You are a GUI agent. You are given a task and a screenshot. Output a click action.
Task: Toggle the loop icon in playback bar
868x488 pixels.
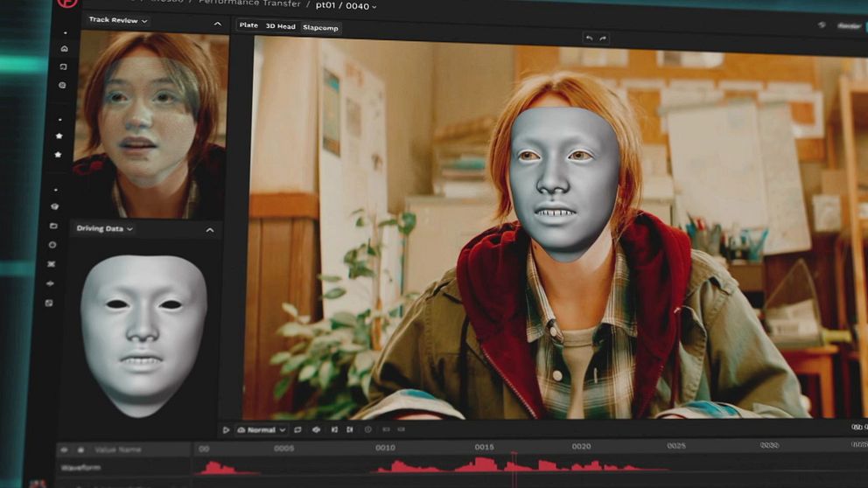[297, 430]
